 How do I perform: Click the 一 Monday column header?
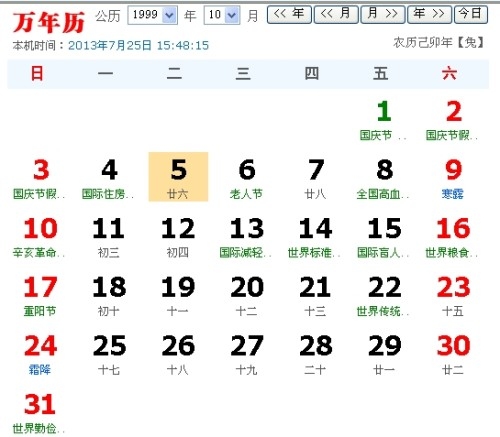coord(105,73)
